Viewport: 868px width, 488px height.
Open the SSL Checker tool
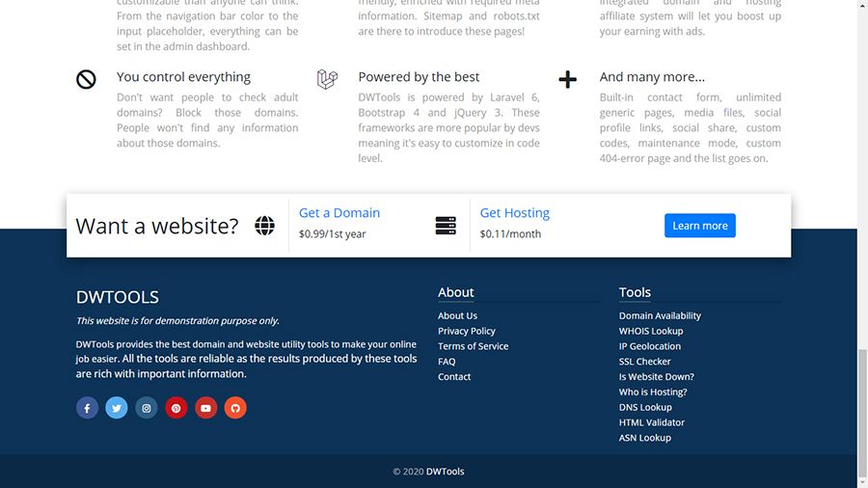click(x=644, y=362)
